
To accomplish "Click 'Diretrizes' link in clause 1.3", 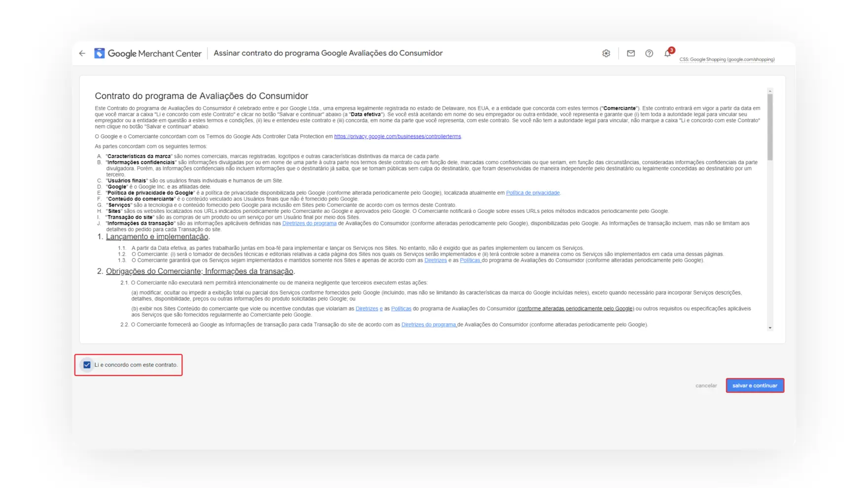I will [x=435, y=260].
